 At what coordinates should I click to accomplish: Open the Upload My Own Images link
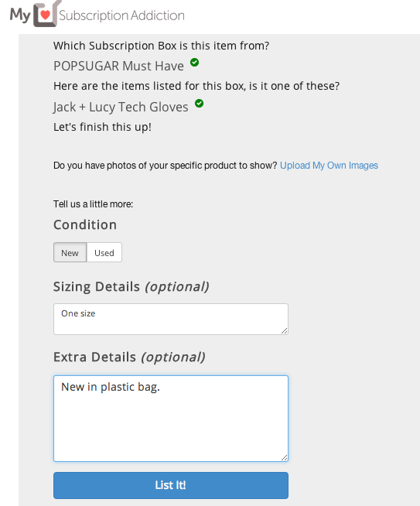(329, 166)
